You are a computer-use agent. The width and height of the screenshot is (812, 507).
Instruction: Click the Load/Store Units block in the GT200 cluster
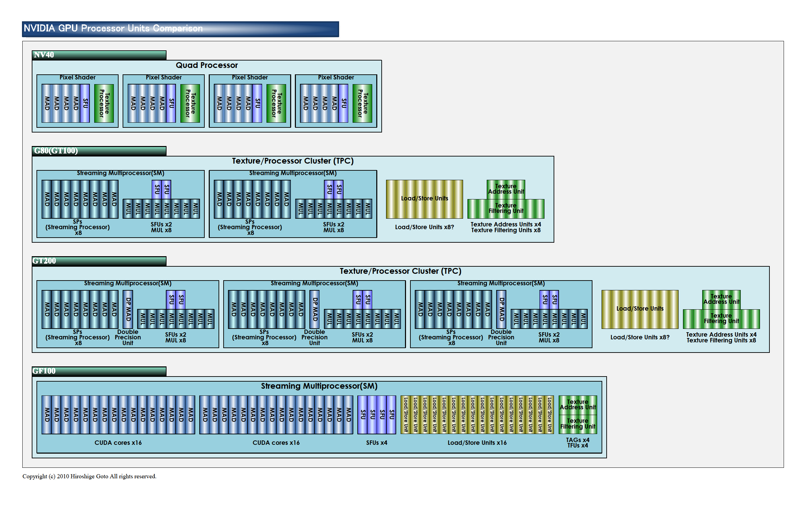point(640,309)
